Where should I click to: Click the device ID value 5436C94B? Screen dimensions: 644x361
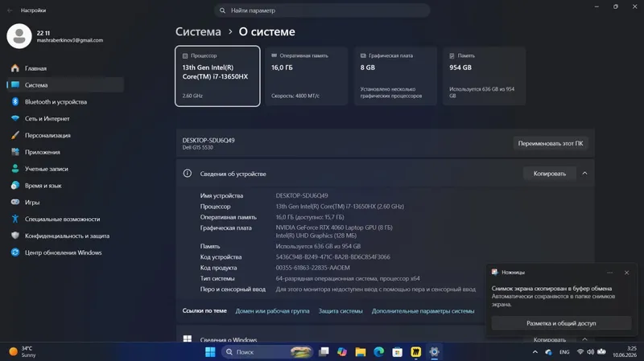[333, 256]
